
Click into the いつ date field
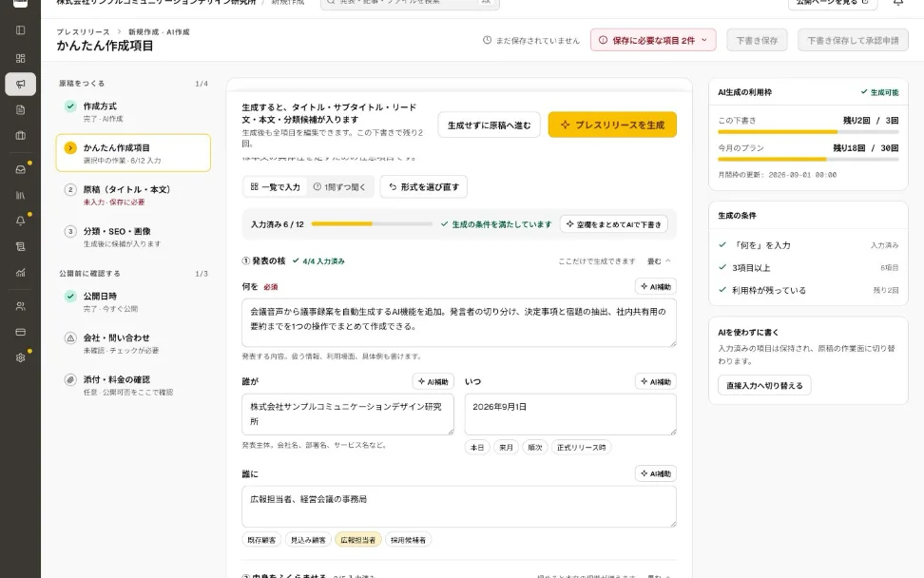[569, 414]
